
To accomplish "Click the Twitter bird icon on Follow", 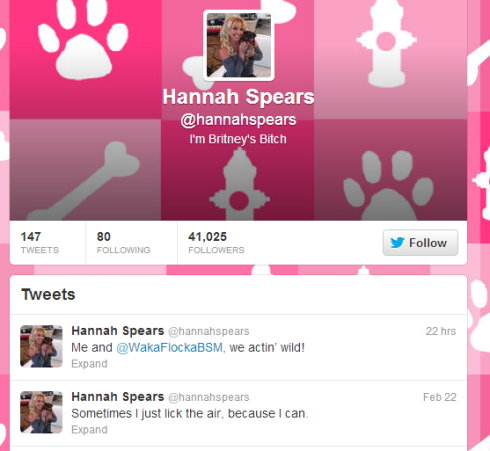I will pyautogui.click(x=397, y=243).
